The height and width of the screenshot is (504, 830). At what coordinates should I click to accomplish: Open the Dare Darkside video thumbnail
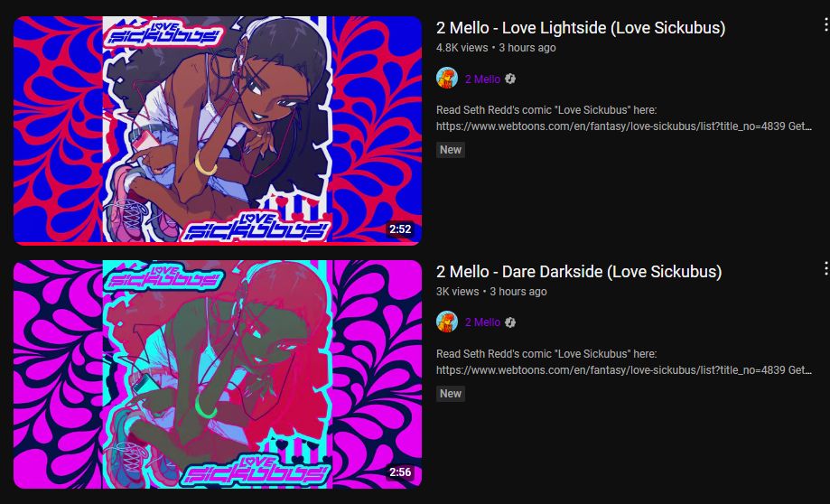pyautogui.click(x=218, y=374)
